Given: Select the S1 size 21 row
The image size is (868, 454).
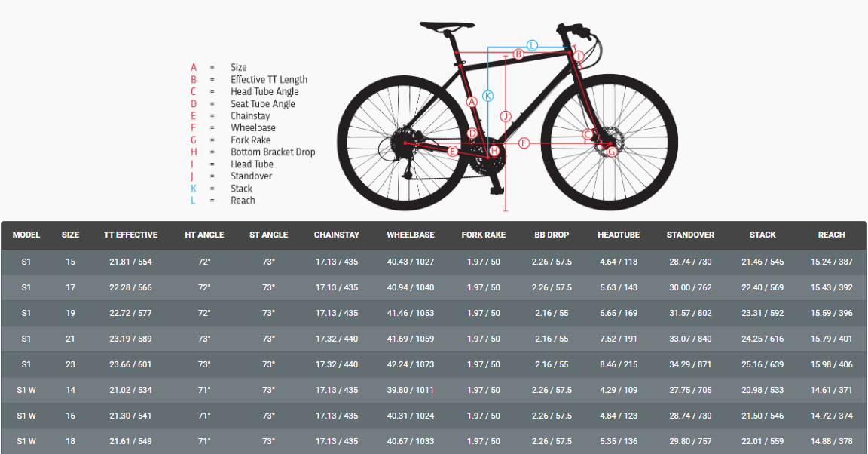Looking at the screenshot, I should 434,339.
